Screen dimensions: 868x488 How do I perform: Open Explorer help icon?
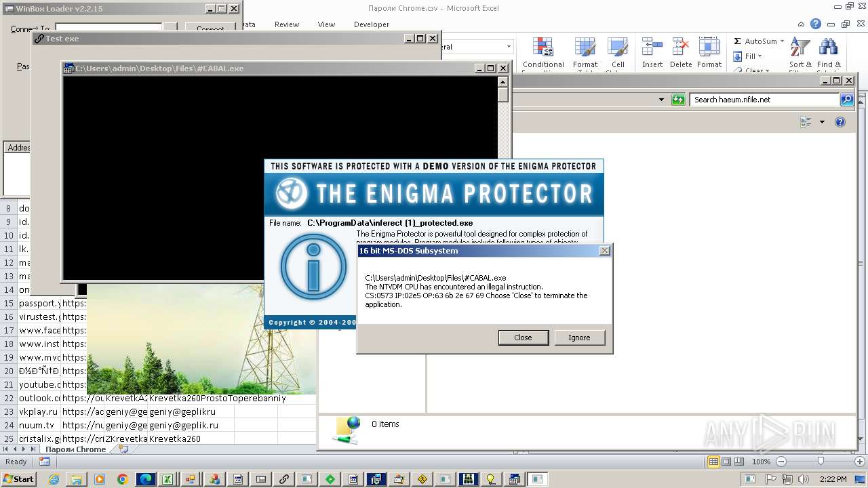840,122
